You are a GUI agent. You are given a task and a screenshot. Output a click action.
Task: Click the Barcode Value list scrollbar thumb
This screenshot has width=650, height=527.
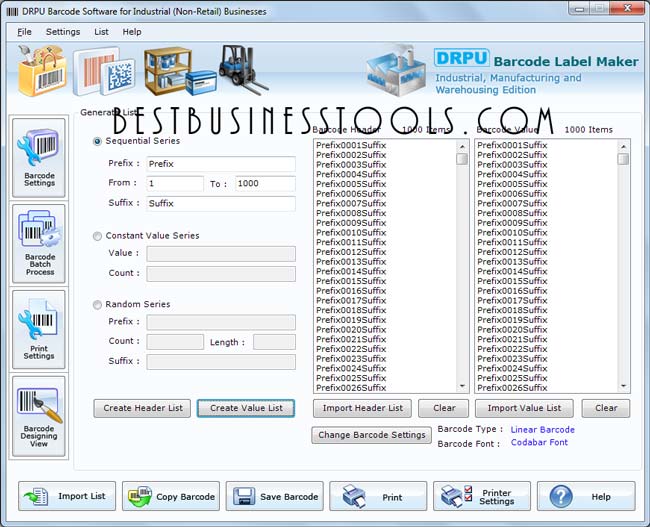tap(623, 159)
